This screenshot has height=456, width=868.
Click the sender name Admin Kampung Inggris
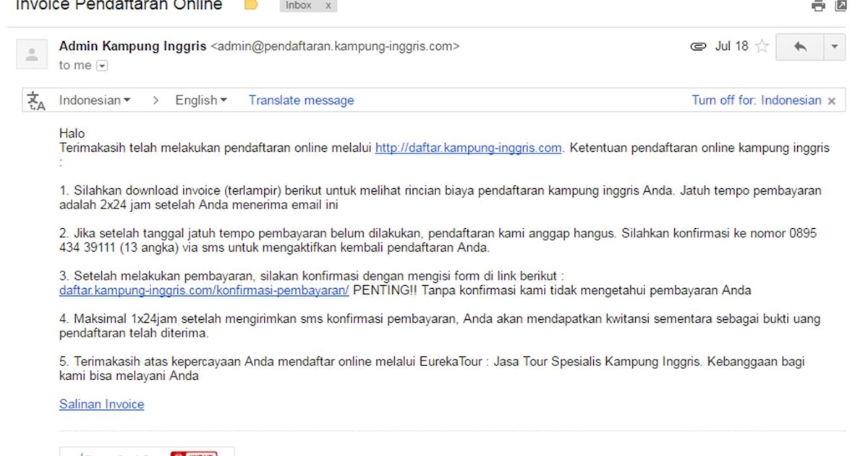pyautogui.click(x=133, y=46)
